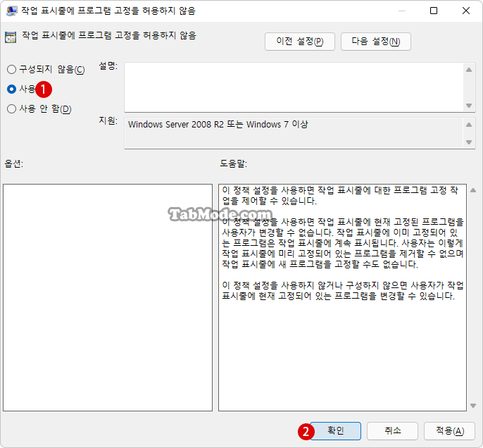Viewport: 483px width, 448px height.
Task: Click the title bar application icon
Action: click(x=12, y=11)
